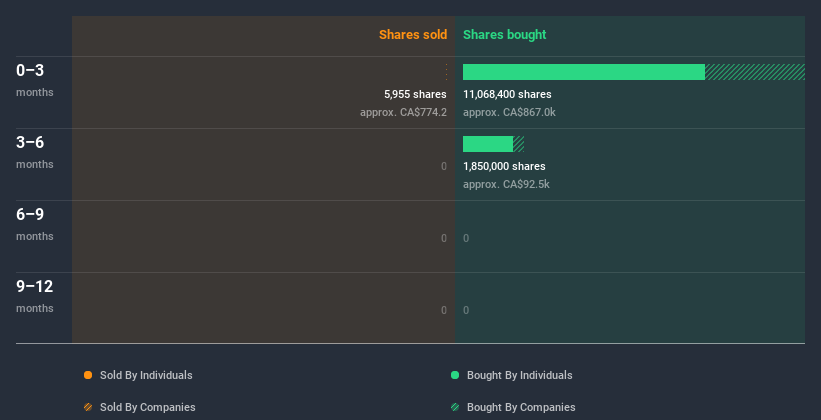Click the solid green 0–3 months bought bar
The height and width of the screenshot is (420, 821).
[584, 72]
